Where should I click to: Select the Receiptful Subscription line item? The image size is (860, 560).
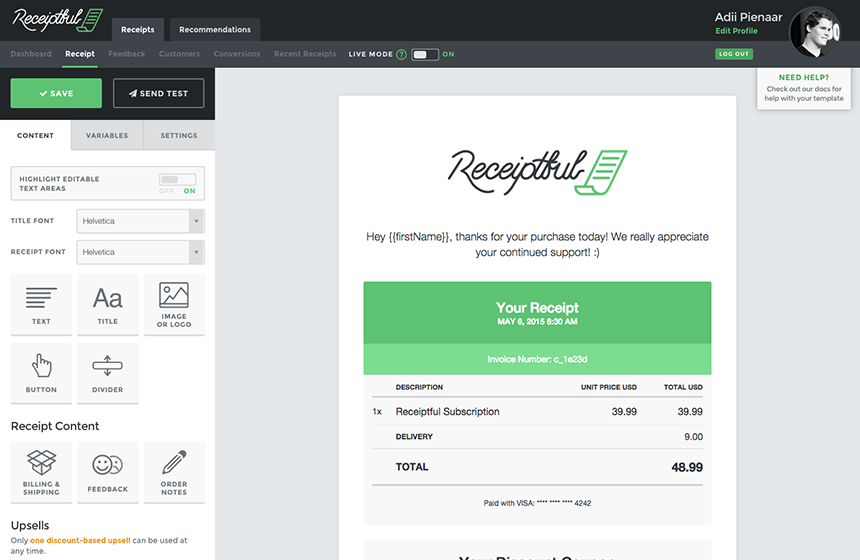point(538,411)
